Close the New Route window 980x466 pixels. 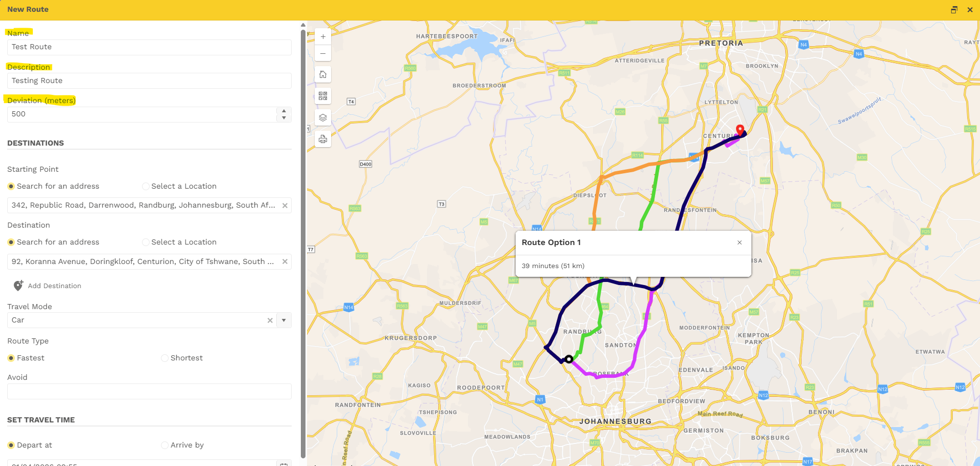click(x=970, y=9)
